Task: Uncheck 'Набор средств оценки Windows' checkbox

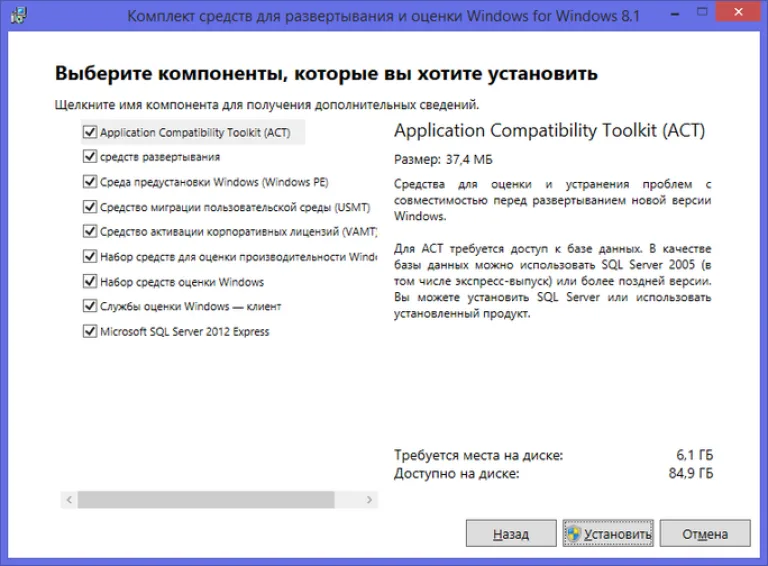Action: (x=90, y=282)
